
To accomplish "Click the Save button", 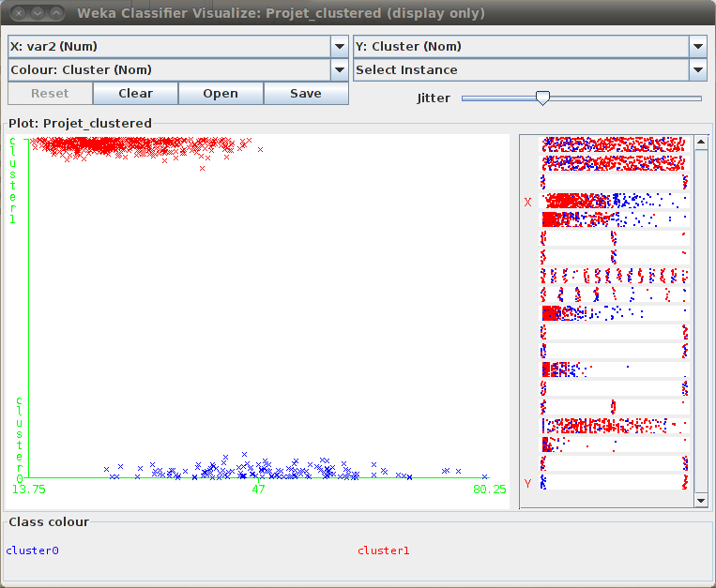I will coord(305,93).
